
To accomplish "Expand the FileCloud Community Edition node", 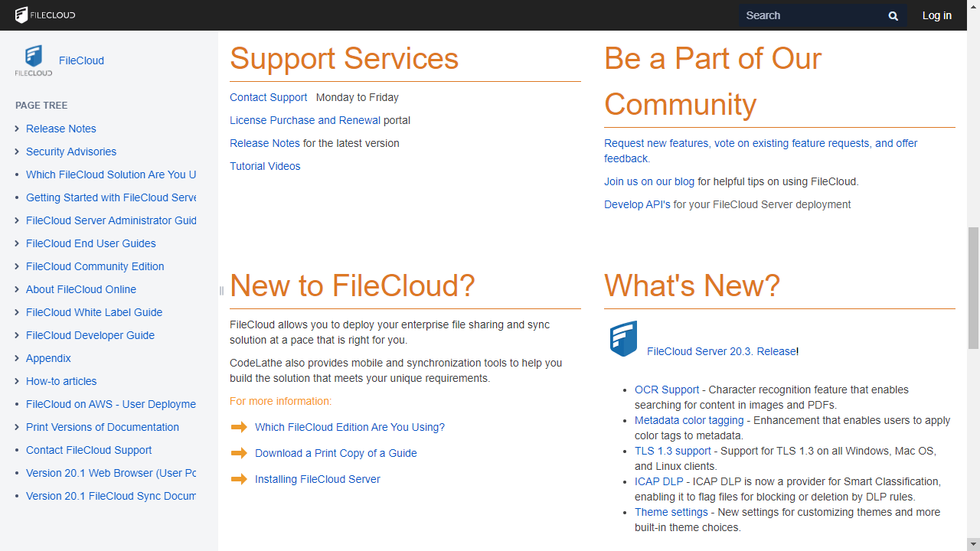I will click(x=17, y=266).
